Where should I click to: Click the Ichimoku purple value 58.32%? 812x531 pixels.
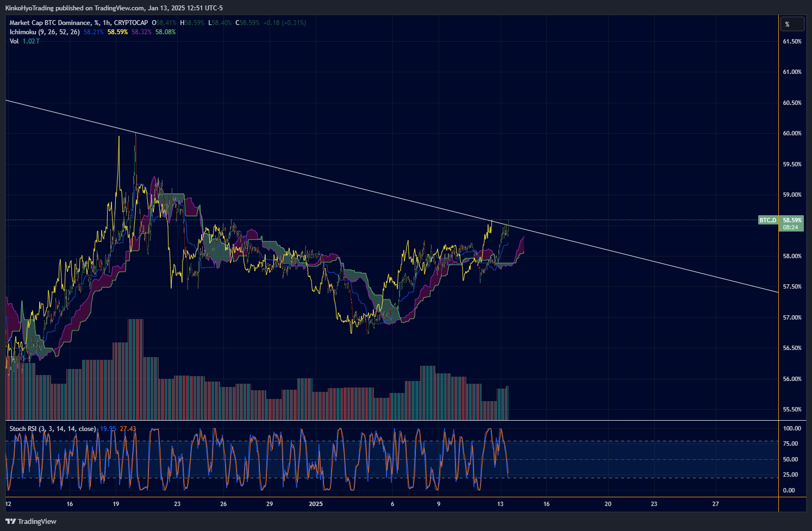(x=142, y=32)
